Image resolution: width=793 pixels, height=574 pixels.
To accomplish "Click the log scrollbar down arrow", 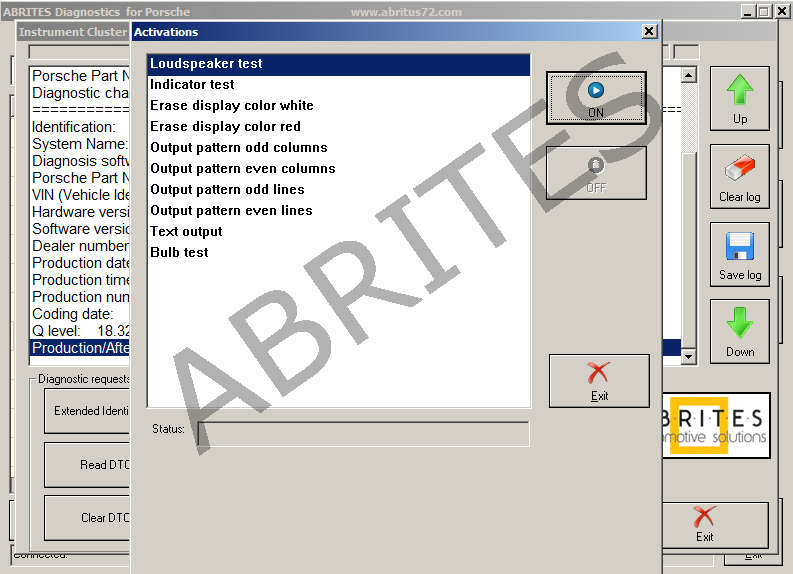I will pyautogui.click(x=688, y=357).
